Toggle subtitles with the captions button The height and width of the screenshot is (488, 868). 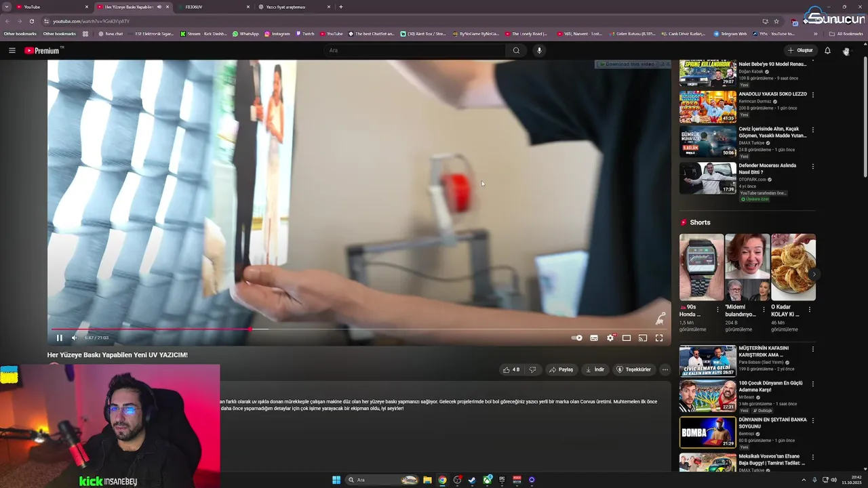point(594,338)
